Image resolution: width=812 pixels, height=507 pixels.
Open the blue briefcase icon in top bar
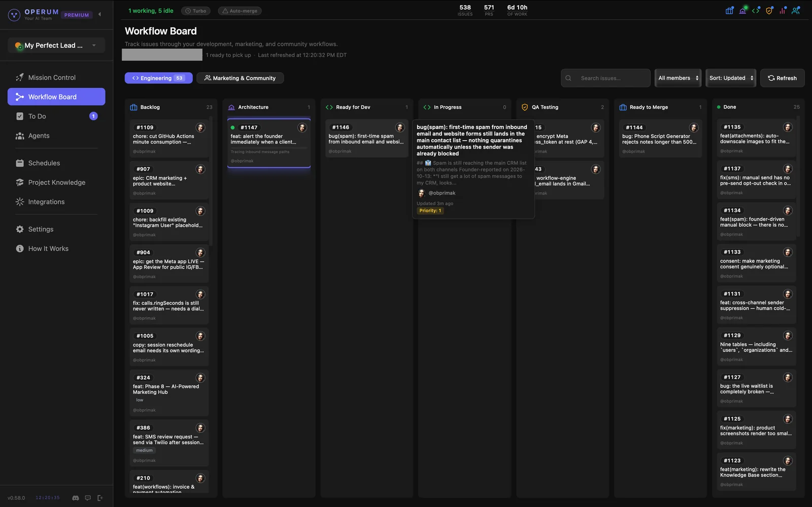(x=729, y=10)
